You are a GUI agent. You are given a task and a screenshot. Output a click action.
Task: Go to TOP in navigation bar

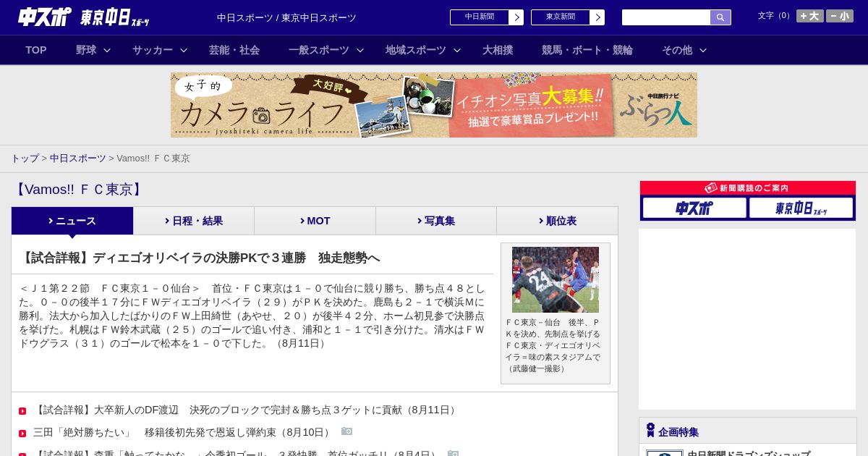point(36,50)
